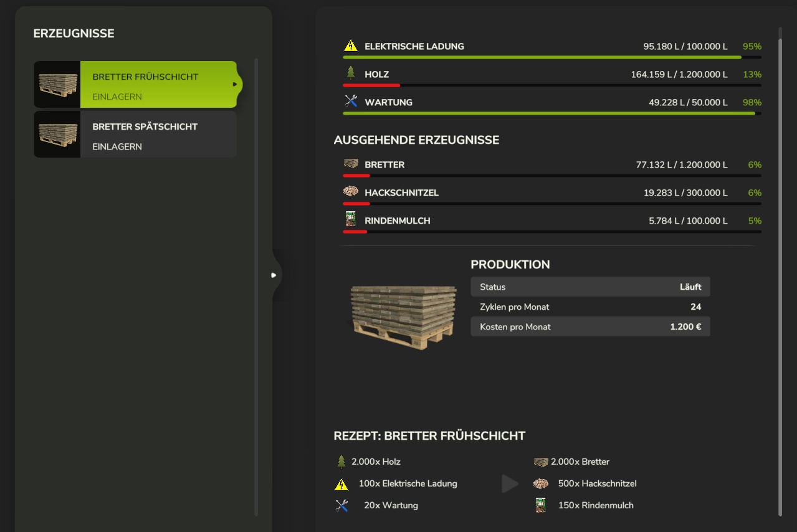Viewport: 797px width, 532px height.
Task: Click the Rindenmulch icon in recipe outputs
Action: pyautogui.click(x=540, y=505)
